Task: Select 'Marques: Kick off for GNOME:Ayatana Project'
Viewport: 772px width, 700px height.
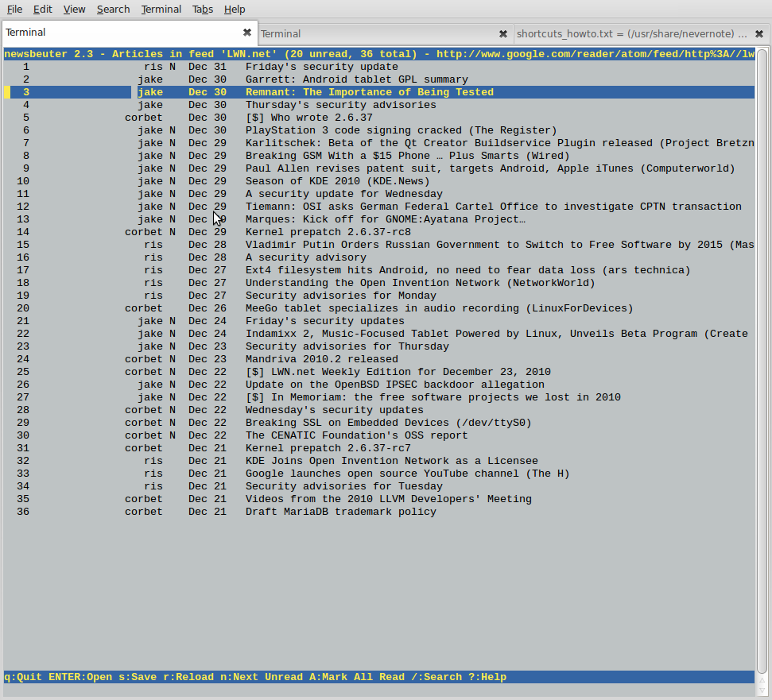Action: 379,219
